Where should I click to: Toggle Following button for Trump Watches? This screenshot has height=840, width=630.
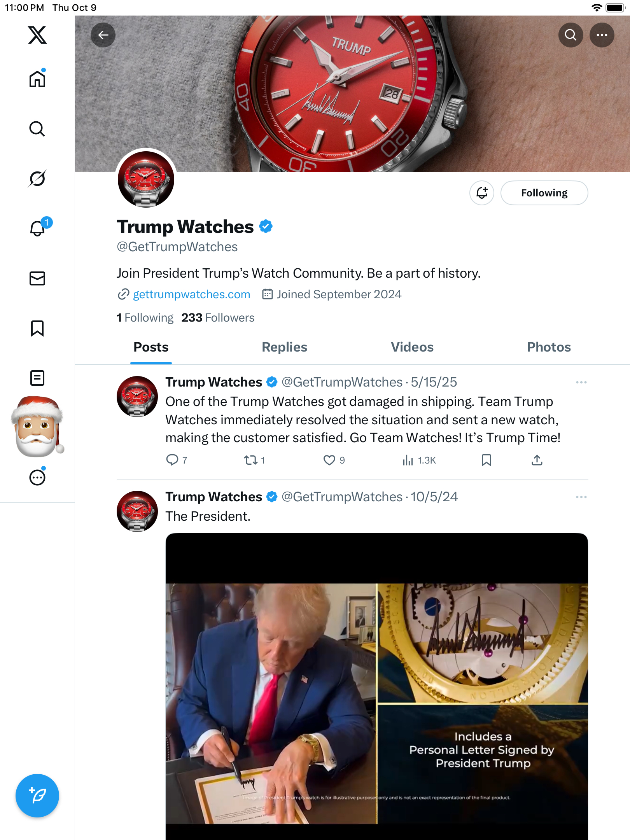click(544, 193)
